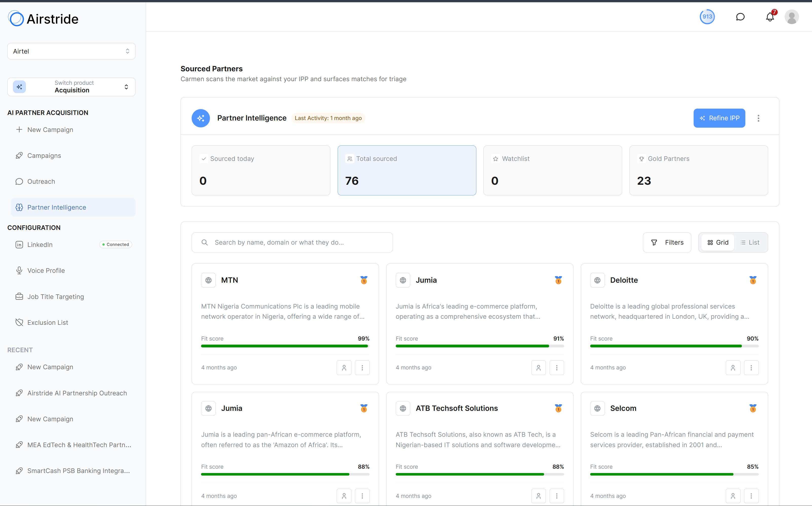Screen dimensions: 812x506
Task: Click the ATB Techsoft Solutions medal badge
Action: click(558, 408)
